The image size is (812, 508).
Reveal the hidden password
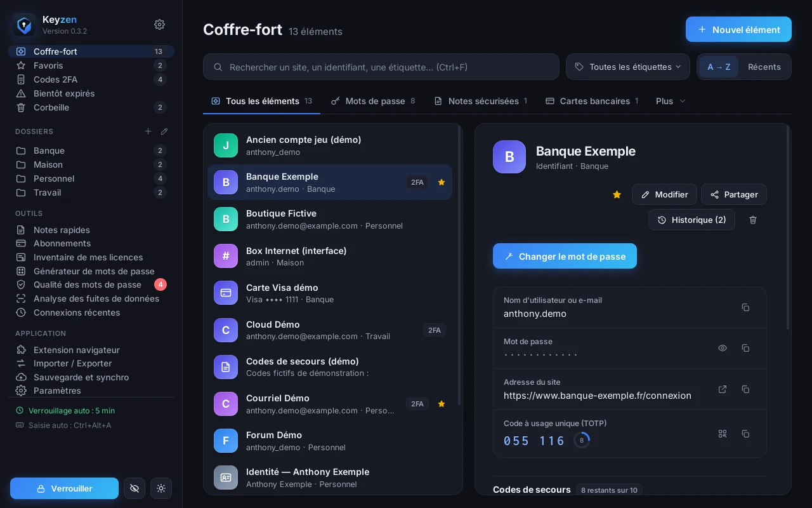(x=723, y=348)
